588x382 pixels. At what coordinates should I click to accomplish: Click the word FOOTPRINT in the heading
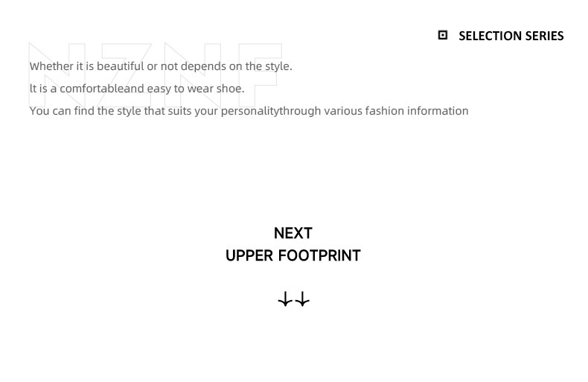(319, 255)
